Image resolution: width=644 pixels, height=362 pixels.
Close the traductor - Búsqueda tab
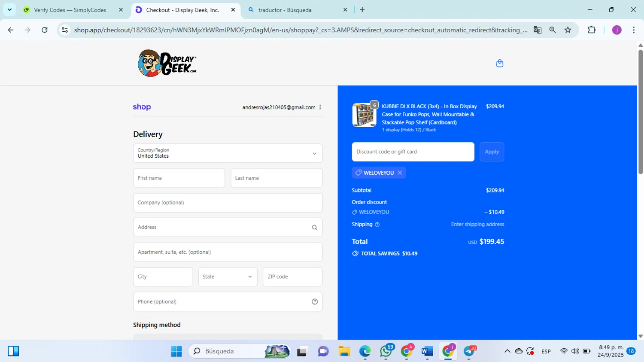click(345, 10)
